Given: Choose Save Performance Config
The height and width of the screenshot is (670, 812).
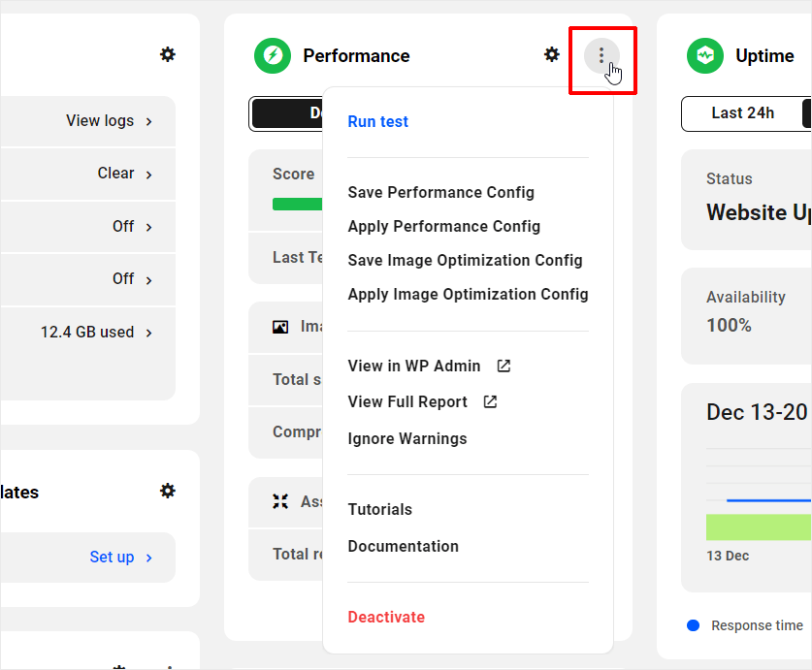Looking at the screenshot, I should pos(440,192).
